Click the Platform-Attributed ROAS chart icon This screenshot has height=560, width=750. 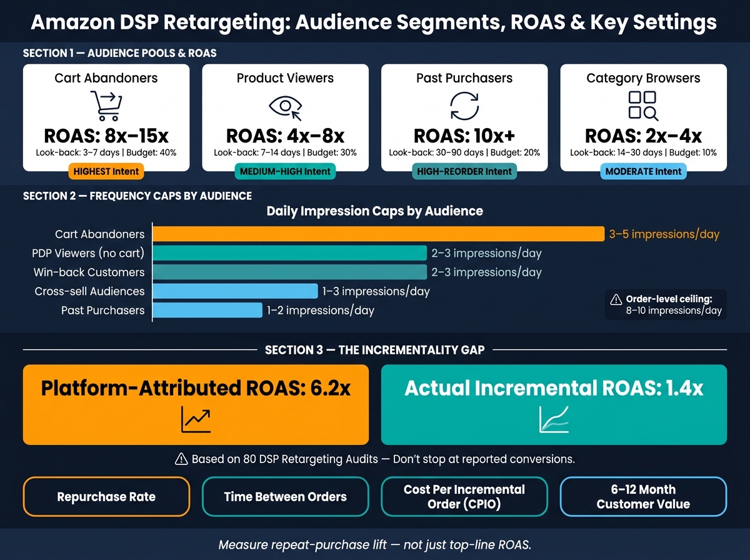click(x=196, y=419)
